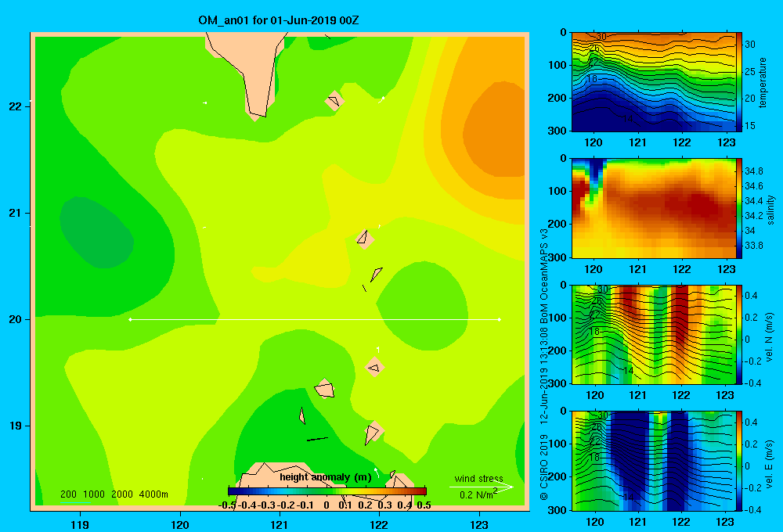783x532 pixels.
Task: Click the vel. N colorbar
Action: pyautogui.click(x=739, y=334)
